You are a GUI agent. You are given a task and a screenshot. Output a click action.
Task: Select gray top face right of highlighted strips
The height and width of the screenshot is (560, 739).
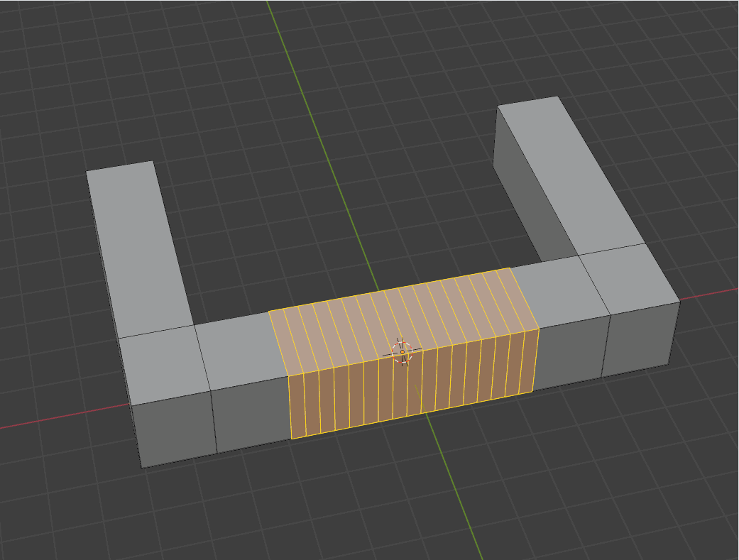point(559,292)
